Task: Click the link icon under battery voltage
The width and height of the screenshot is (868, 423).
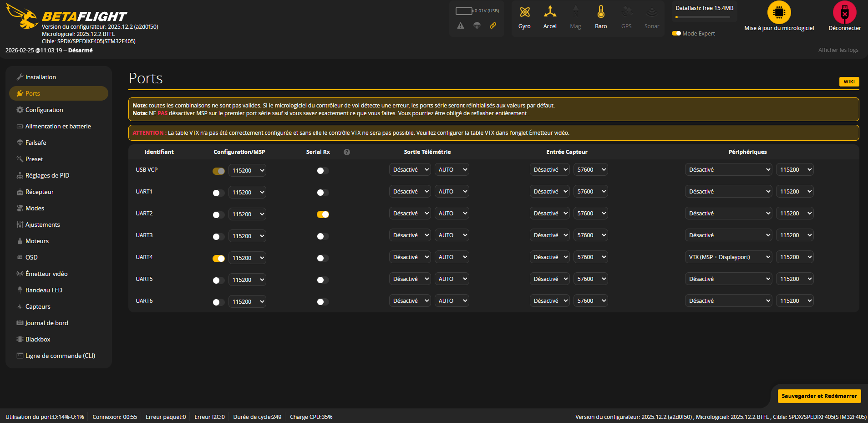Action: click(492, 26)
